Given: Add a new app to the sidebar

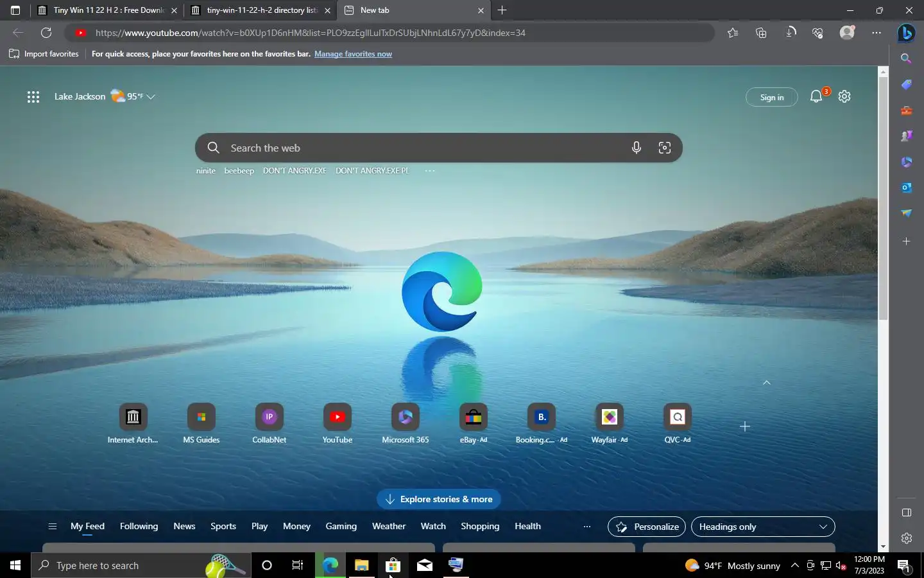Looking at the screenshot, I should coord(906,241).
